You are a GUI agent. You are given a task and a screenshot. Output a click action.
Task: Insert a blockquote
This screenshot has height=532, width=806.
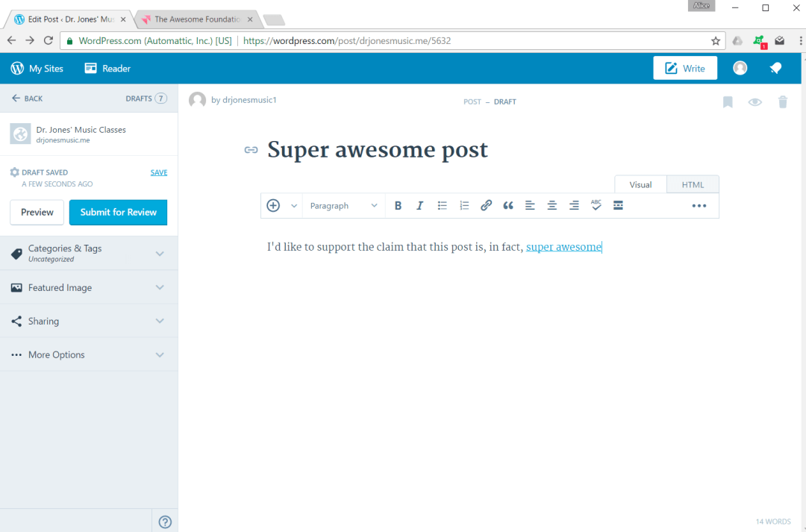tap(508, 205)
